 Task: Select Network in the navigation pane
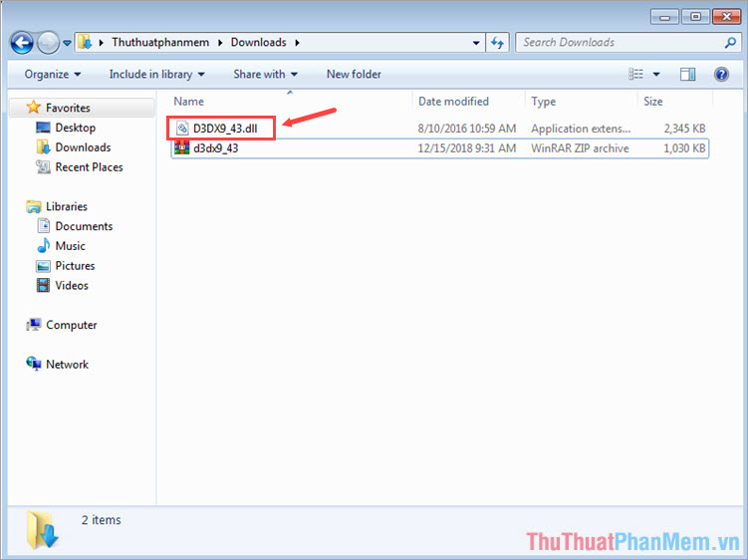(x=67, y=365)
